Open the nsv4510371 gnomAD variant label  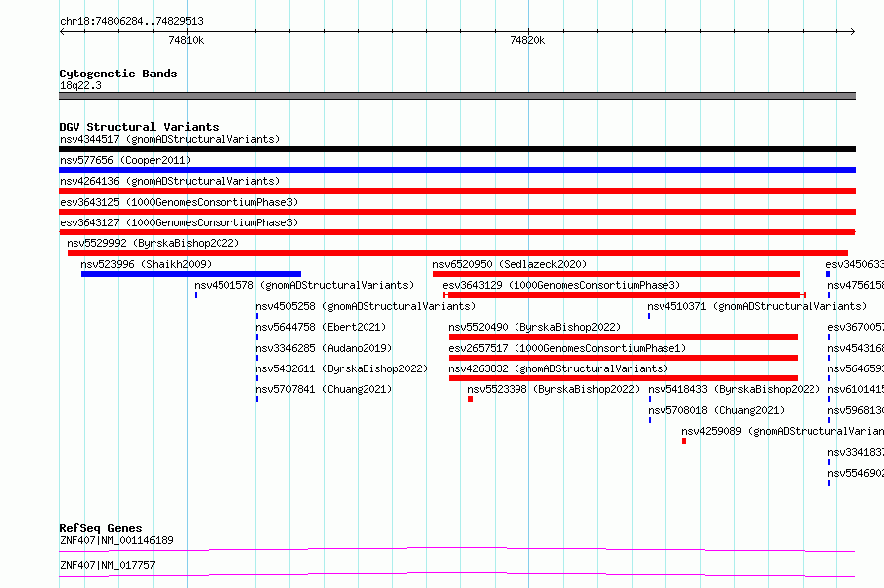[757, 306]
